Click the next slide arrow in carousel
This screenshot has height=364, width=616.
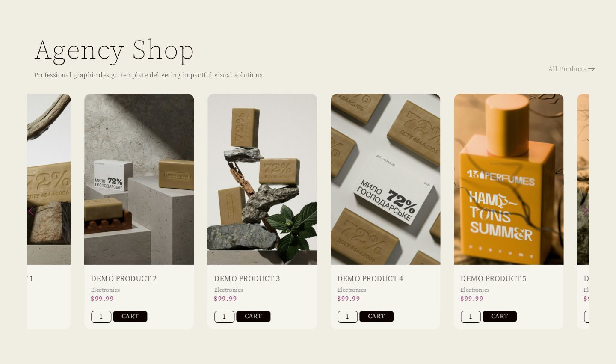point(585,211)
